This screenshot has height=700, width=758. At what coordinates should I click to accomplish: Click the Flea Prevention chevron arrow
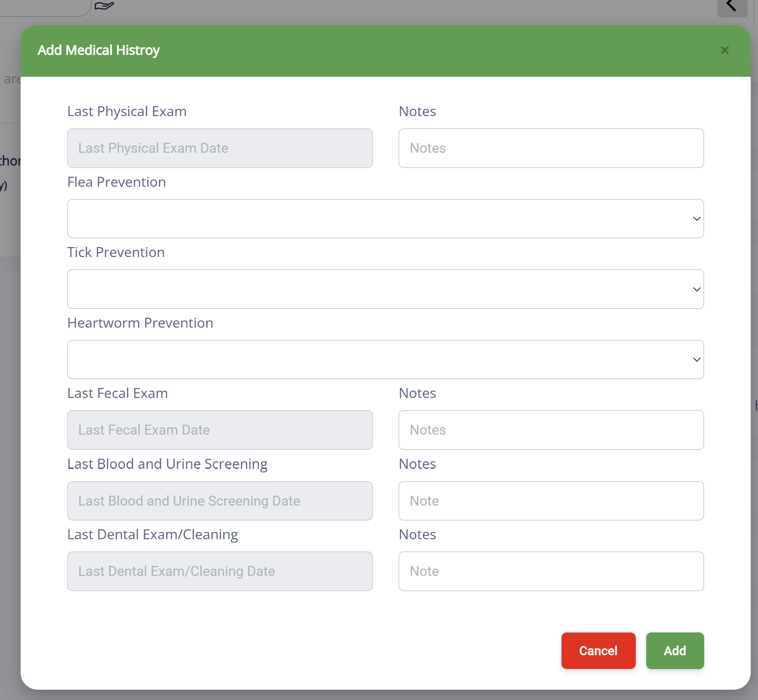pyautogui.click(x=697, y=219)
